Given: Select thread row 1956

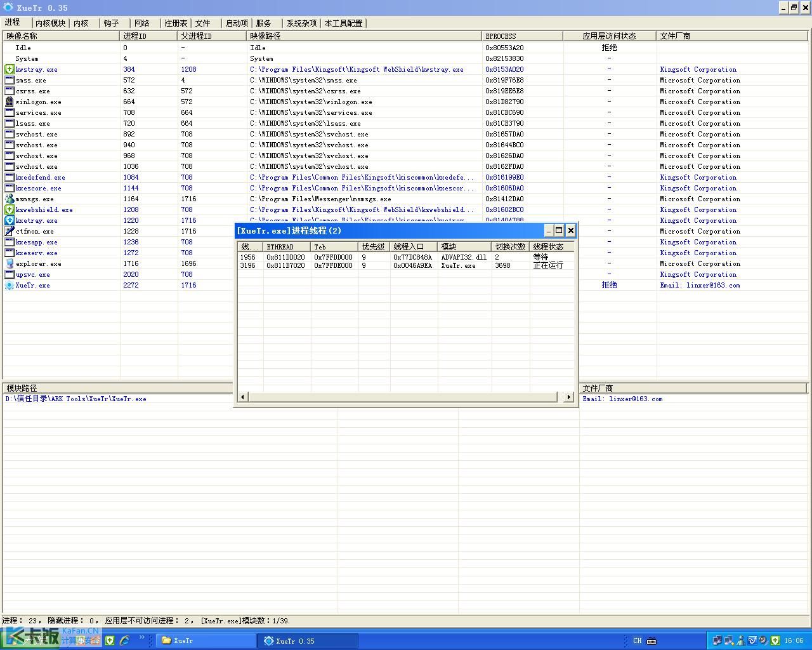Looking at the screenshot, I should coord(406,257).
